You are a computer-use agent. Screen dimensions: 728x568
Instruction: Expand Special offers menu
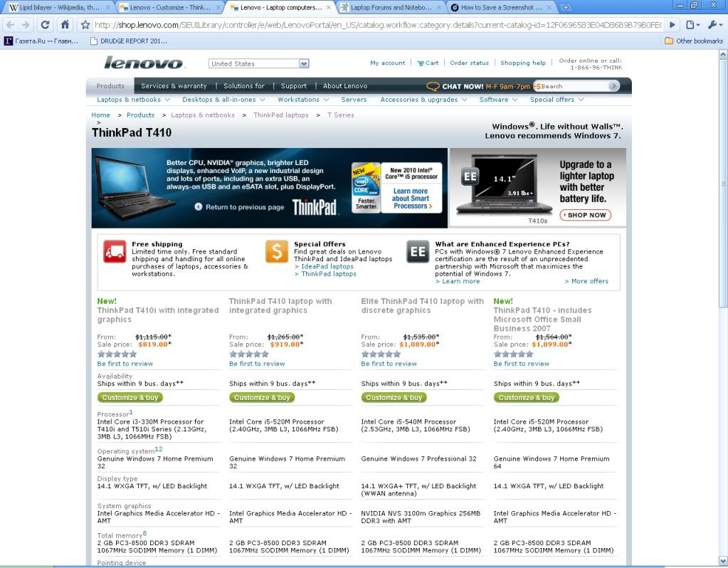coord(556,100)
